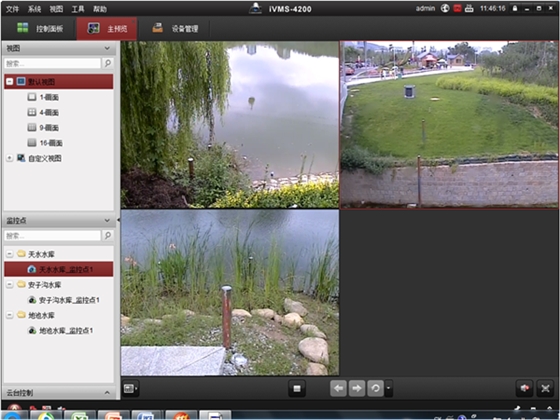Screen dimensions: 560x420
Task: Click the stop all live view button
Action: click(297, 388)
